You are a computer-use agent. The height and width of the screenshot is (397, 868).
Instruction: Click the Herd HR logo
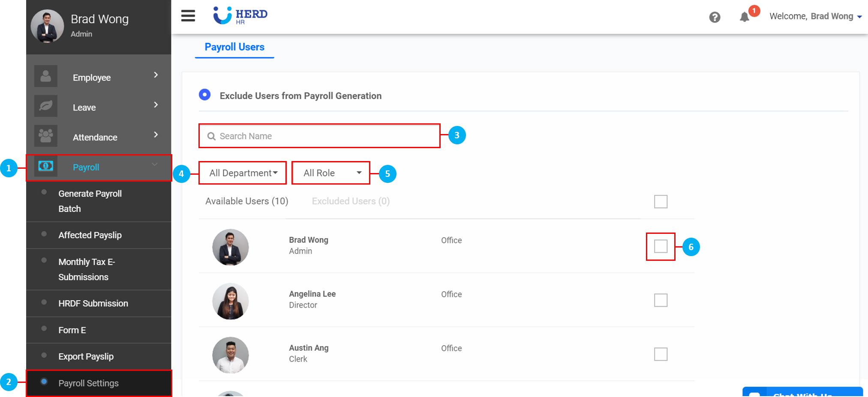[x=240, y=15]
